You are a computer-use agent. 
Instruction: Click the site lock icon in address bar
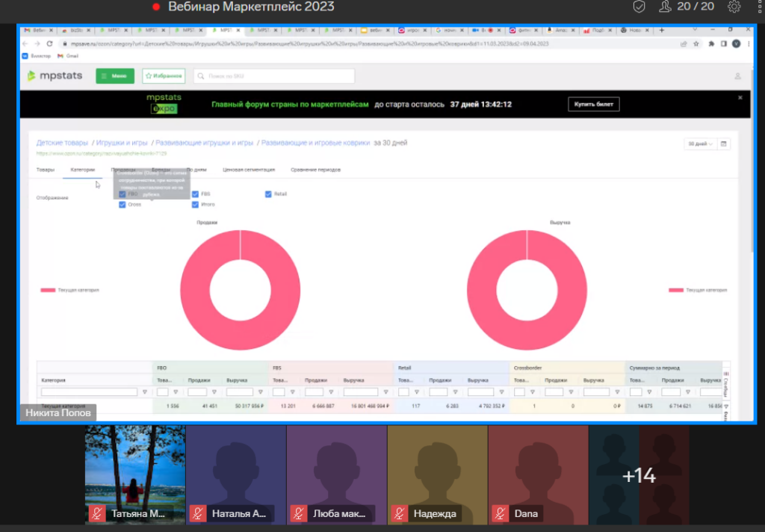(x=64, y=43)
